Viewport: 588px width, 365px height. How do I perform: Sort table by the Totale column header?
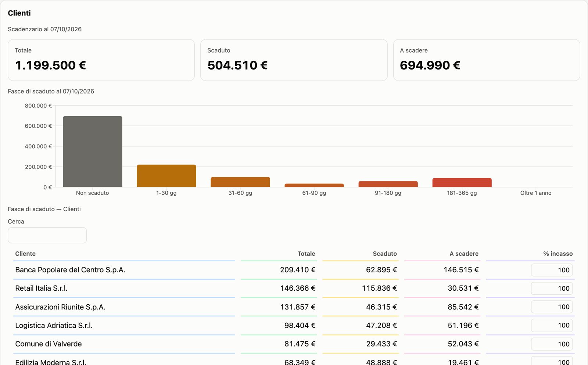tap(306, 254)
